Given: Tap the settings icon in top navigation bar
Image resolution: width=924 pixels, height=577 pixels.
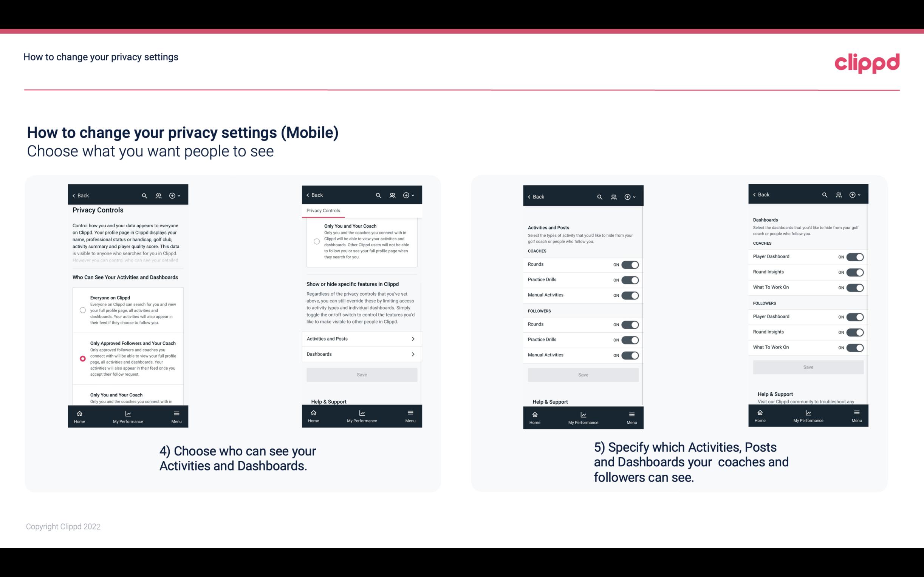Looking at the screenshot, I should tap(172, 195).
